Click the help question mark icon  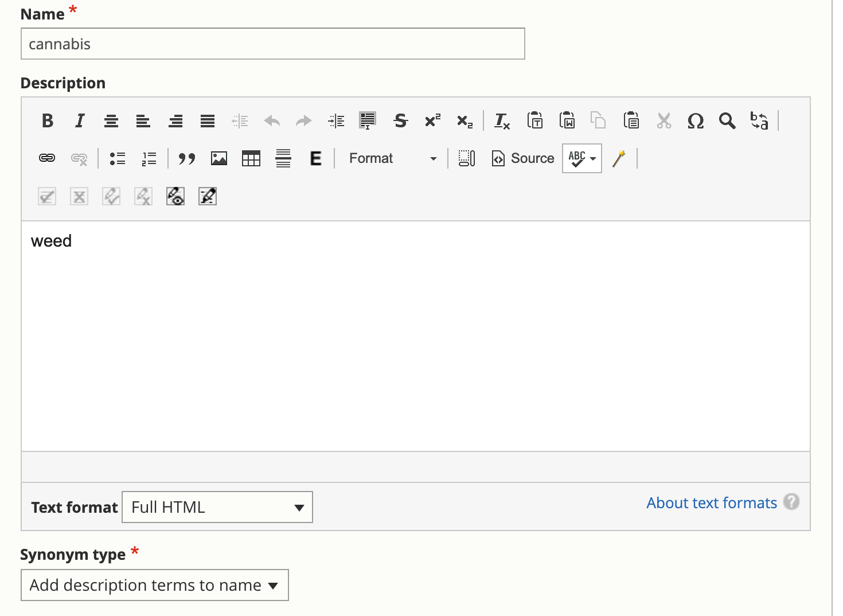coord(791,502)
